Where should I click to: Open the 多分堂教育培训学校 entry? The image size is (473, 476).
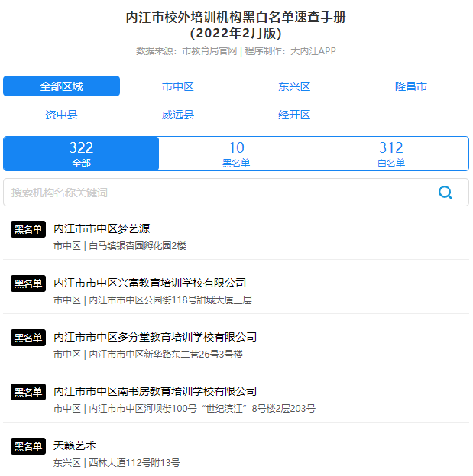(x=155, y=337)
